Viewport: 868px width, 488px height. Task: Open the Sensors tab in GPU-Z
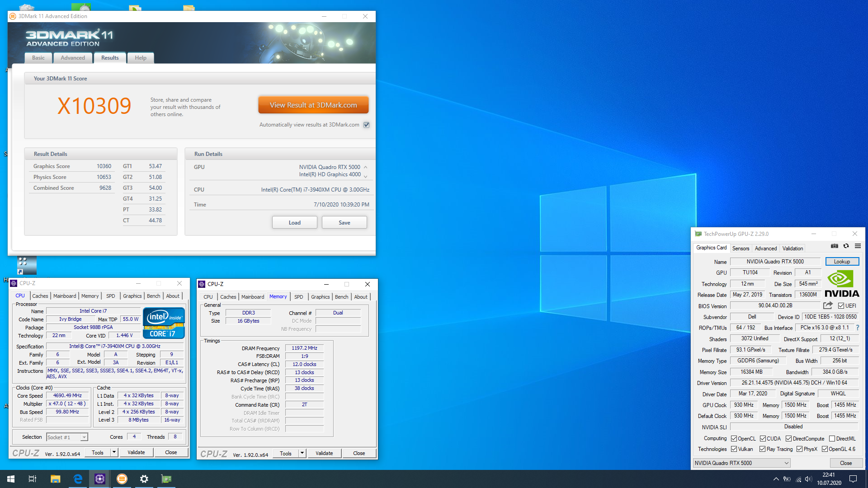coord(741,249)
